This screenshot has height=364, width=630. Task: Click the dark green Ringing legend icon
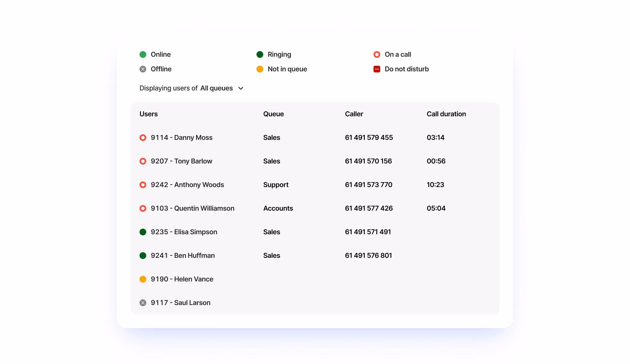click(x=260, y=54)
